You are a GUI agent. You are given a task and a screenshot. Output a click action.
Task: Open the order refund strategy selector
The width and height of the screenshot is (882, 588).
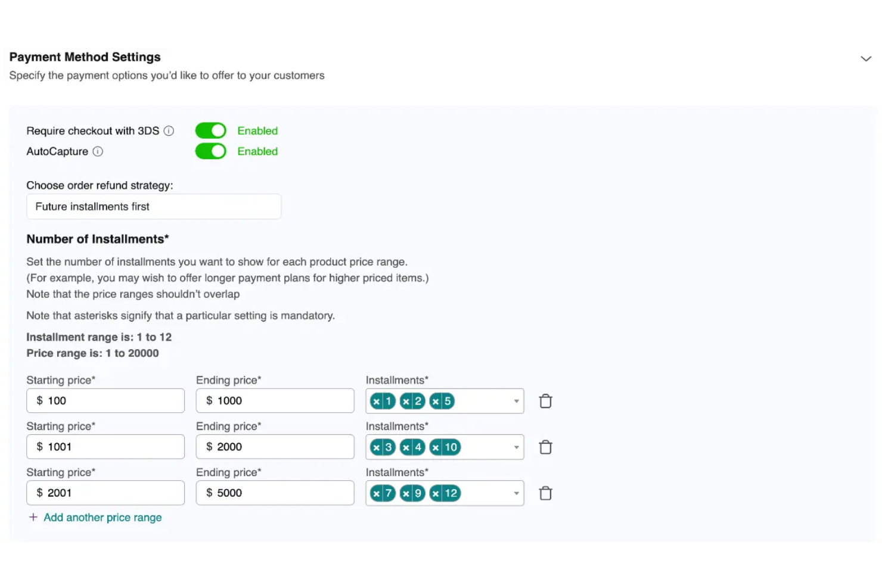pyautogui.click(x=153, y=206)
